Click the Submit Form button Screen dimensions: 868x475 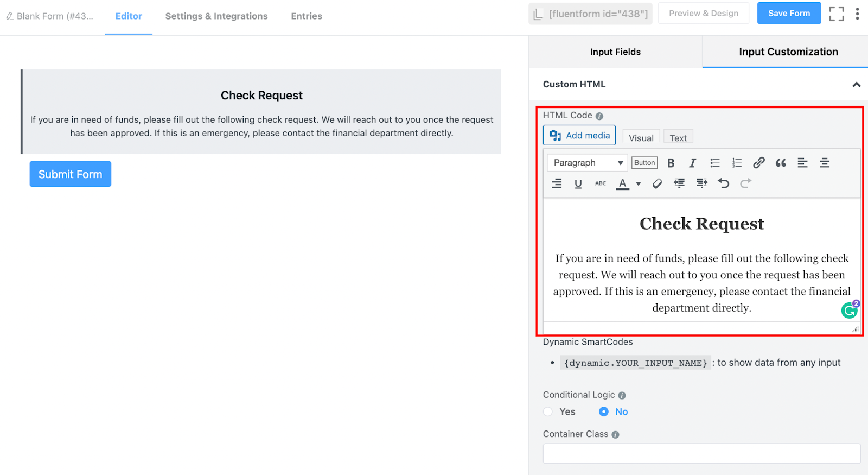(x=71, y=174)
